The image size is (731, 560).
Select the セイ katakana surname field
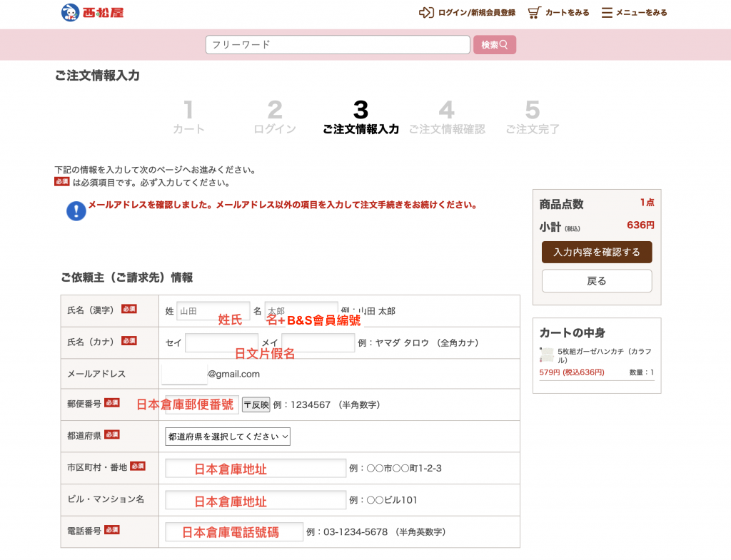[221, 343]
